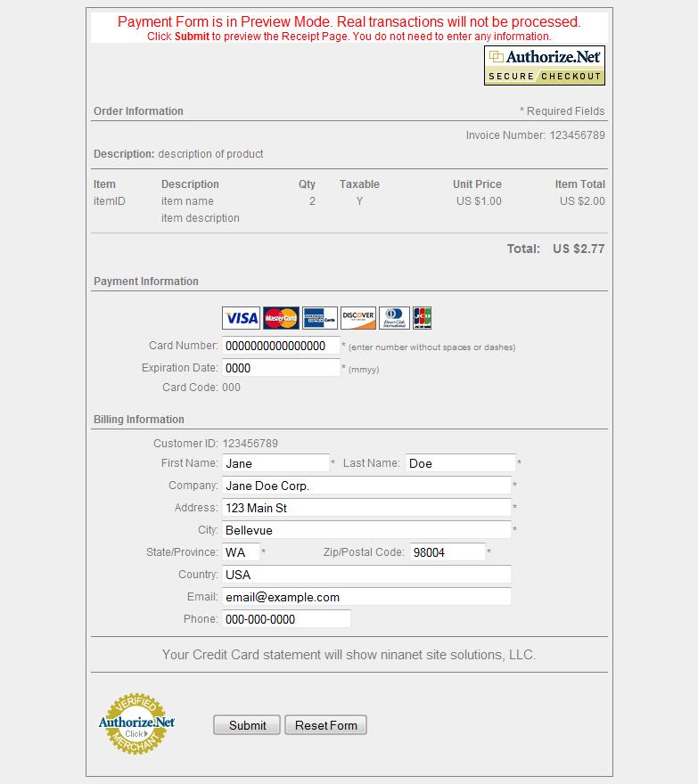
Task: Click the Discover card logo
Action: pos(357,318)
